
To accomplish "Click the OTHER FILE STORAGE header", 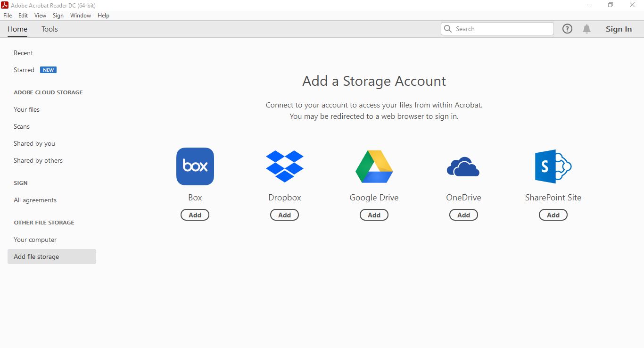I will pos(44,223).
